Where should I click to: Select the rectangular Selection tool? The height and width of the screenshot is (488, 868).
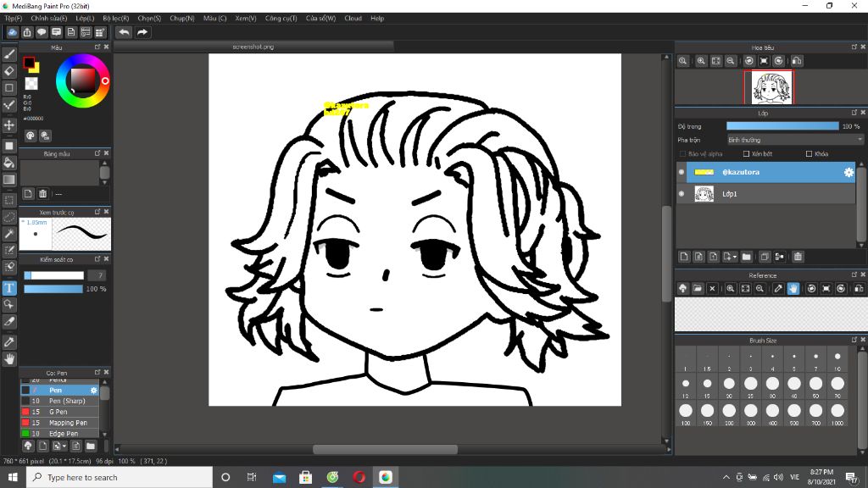pyautogui.click(x=9, y=200)
